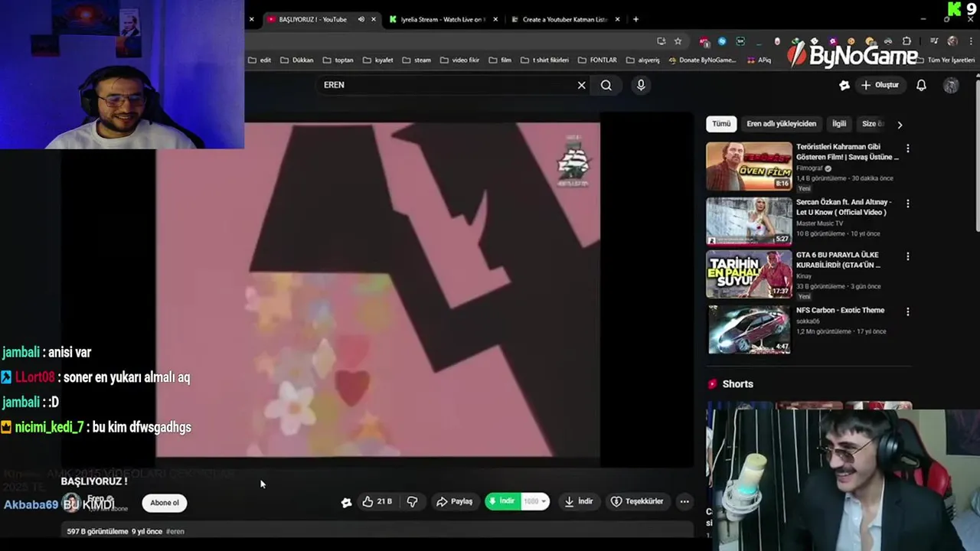Click the #eren hashtag link
Viewport: 980px width, 551px height.
(175, 531)
